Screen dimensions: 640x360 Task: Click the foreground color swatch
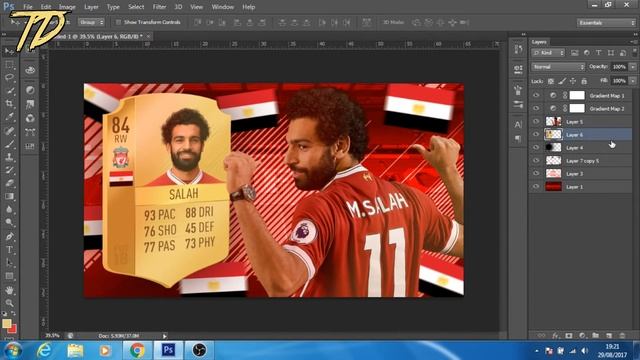[x=6, y=323]
